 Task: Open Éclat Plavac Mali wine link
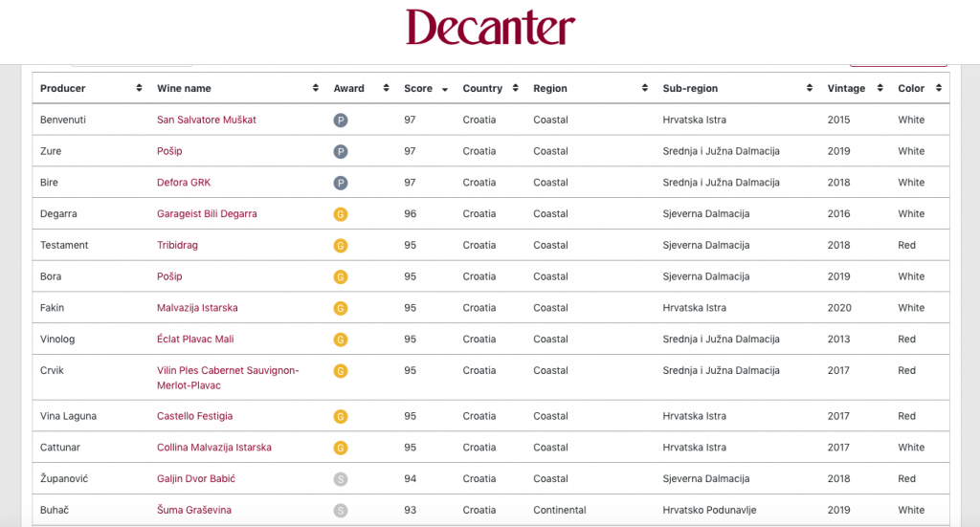click(x=195, y=339)
